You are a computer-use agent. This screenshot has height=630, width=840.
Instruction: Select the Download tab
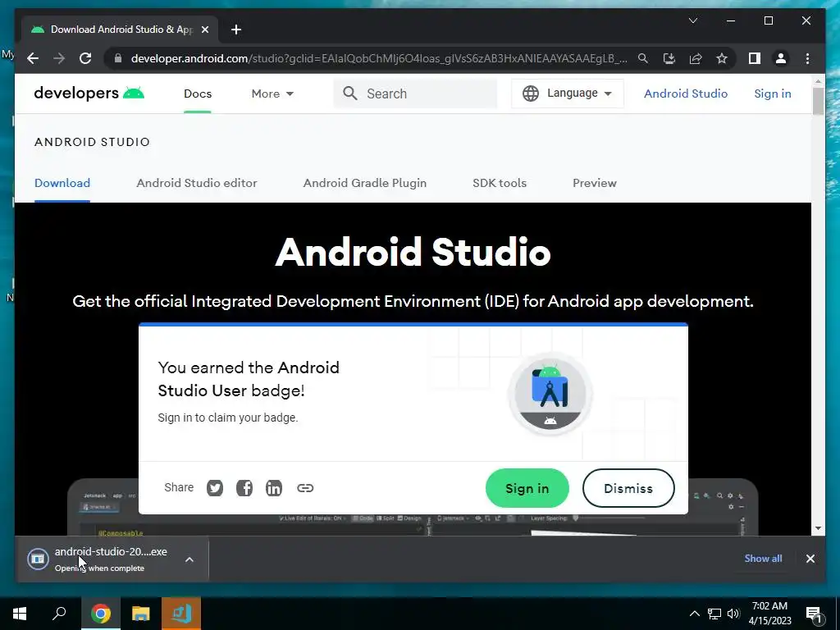click(x=62, y=183)
